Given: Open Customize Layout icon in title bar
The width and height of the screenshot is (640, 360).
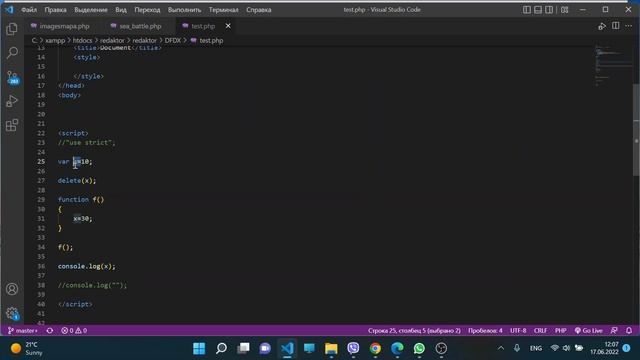Looking at the screenshot, I should click(x=564, y=9).
